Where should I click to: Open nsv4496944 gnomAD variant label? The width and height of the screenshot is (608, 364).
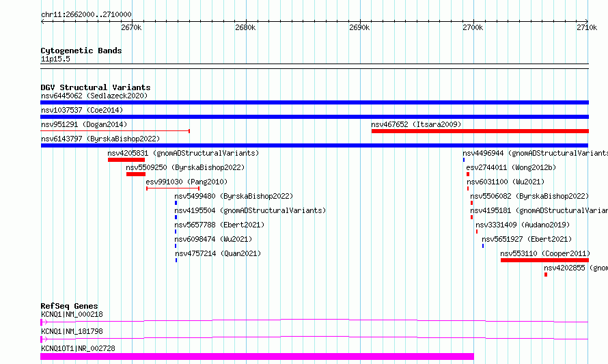pos(535,153)
